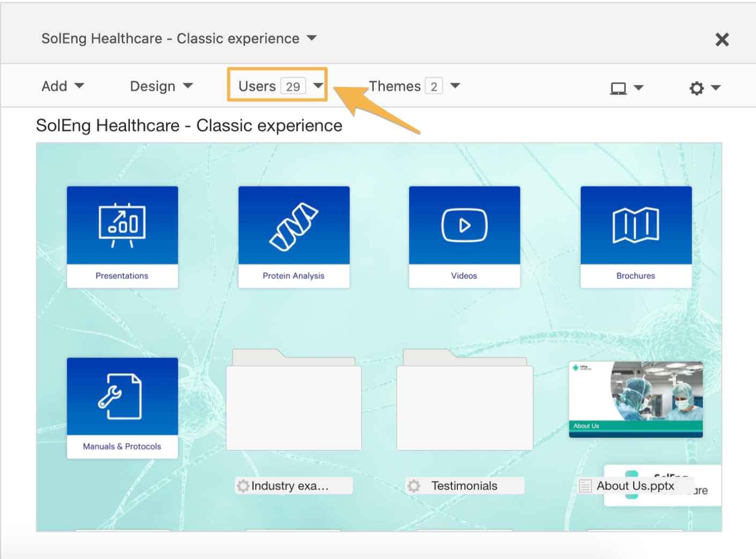Click the Testimonials folder icon
This screenshot has height=559, width=756.
[464, 400]
